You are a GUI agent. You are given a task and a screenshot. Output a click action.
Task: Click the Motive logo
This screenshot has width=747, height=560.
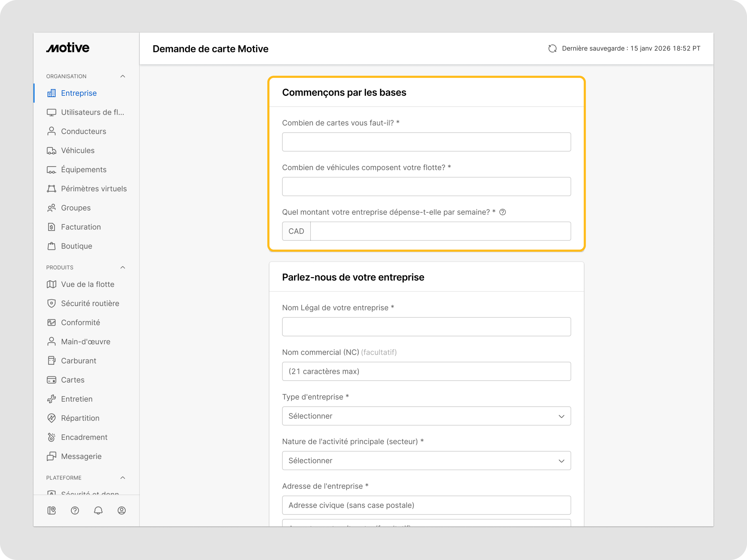click(x=68, y=48)
